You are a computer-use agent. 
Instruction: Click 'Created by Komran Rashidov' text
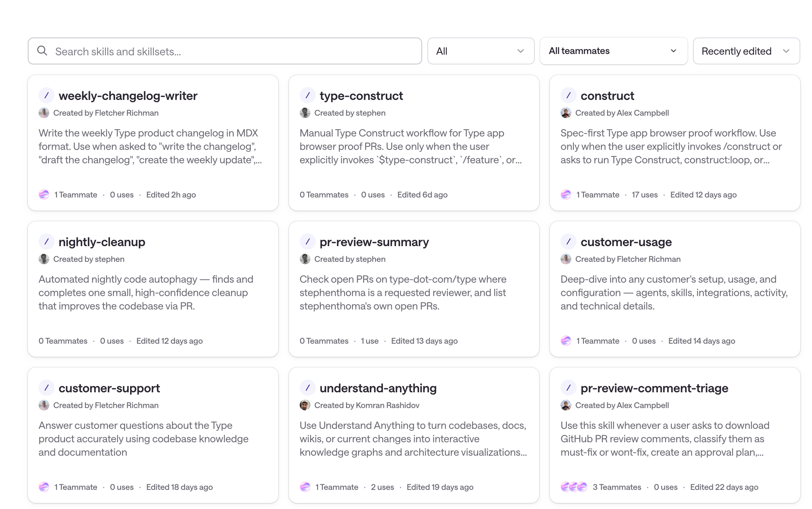(x=366, y=405)
